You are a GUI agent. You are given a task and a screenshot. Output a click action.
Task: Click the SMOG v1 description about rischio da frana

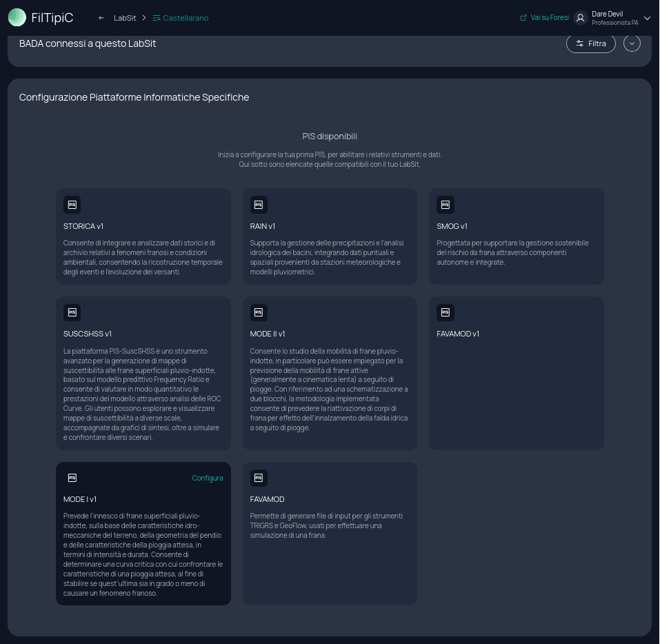click(512, 252)
